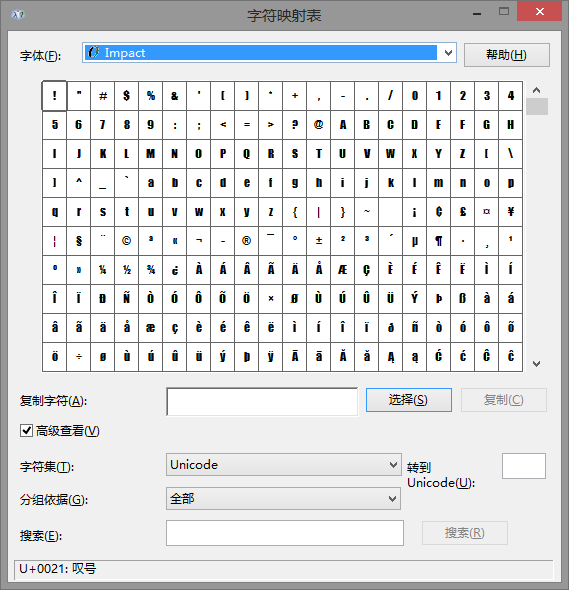Select the yen ¥ character cell
This screenshot has height=590, width=569.
click(x=511, y=211)
